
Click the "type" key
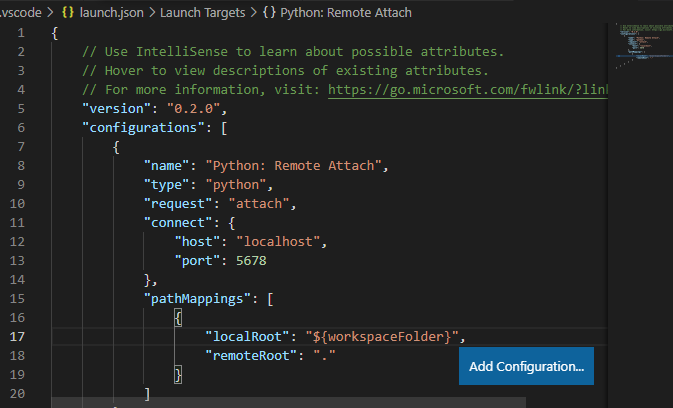(167, 184)
